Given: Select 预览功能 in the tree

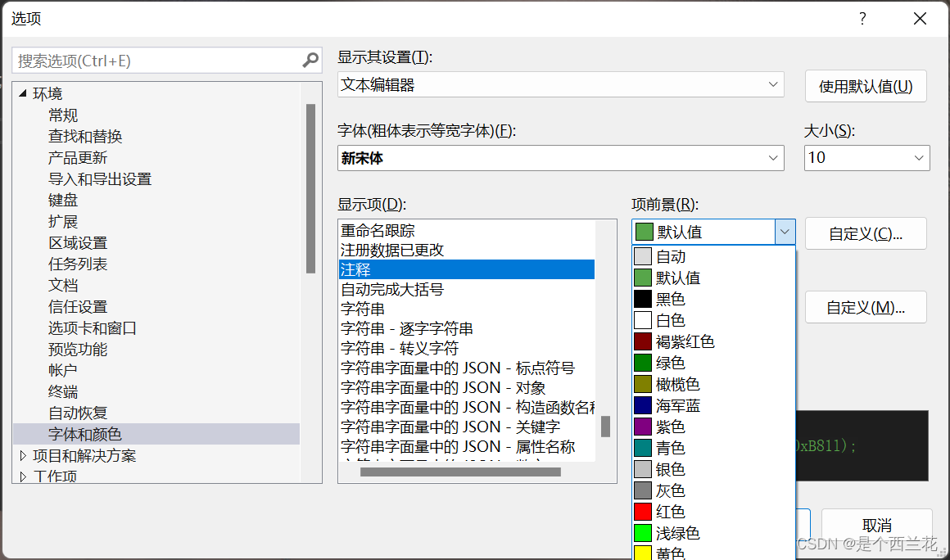Looking at the screenshot, I should pos(78,350).
